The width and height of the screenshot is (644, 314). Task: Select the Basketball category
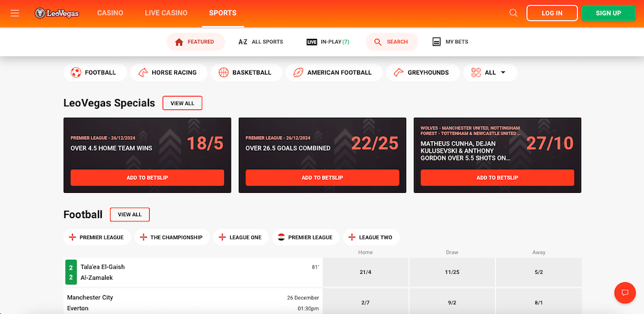point(246,73)
